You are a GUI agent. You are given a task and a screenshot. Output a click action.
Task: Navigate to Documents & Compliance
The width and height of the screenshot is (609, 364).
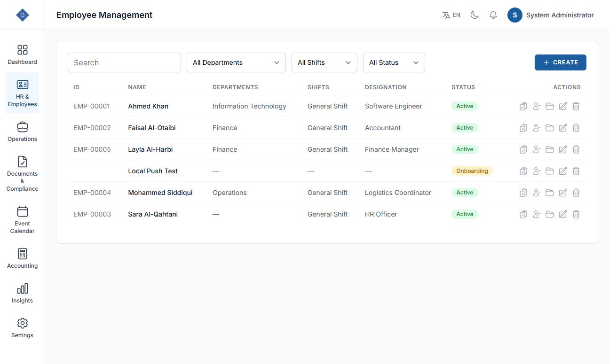(22, 174)
